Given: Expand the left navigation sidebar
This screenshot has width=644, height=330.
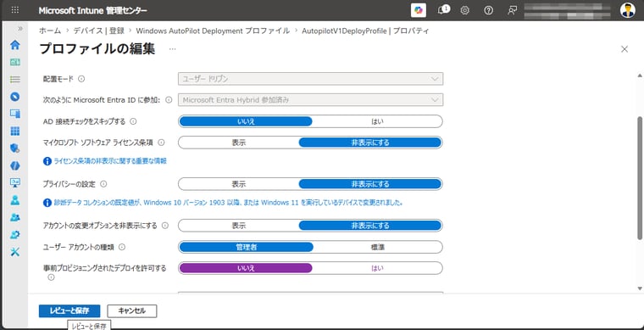Looking at the screenshot, I should 20,29.
